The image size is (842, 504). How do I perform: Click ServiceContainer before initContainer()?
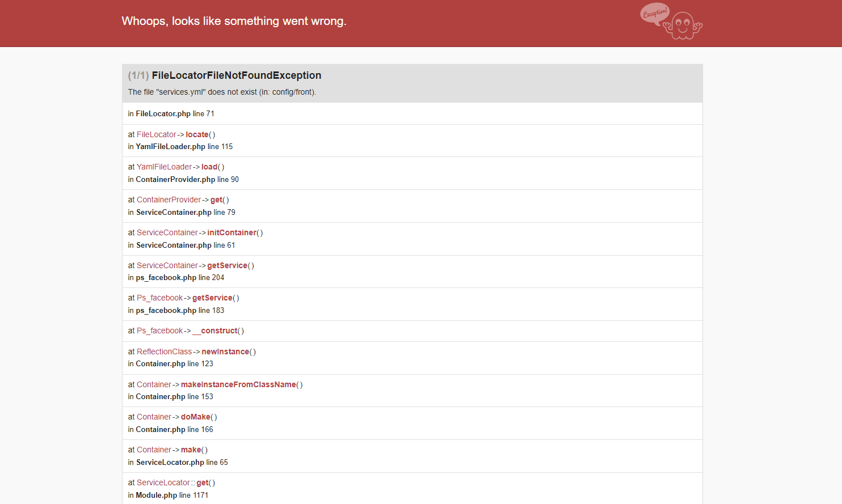(167, 232)
